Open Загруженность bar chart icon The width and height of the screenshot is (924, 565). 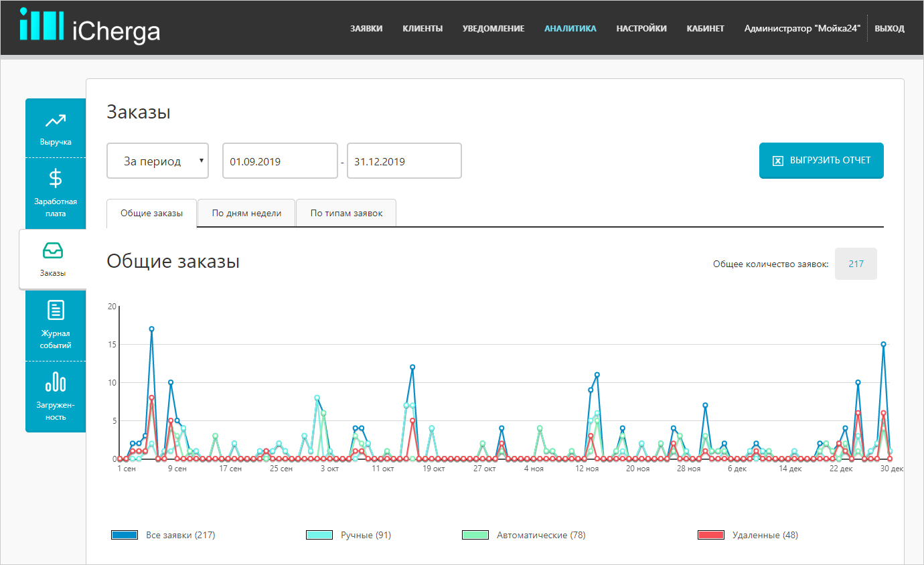[56, 382]
